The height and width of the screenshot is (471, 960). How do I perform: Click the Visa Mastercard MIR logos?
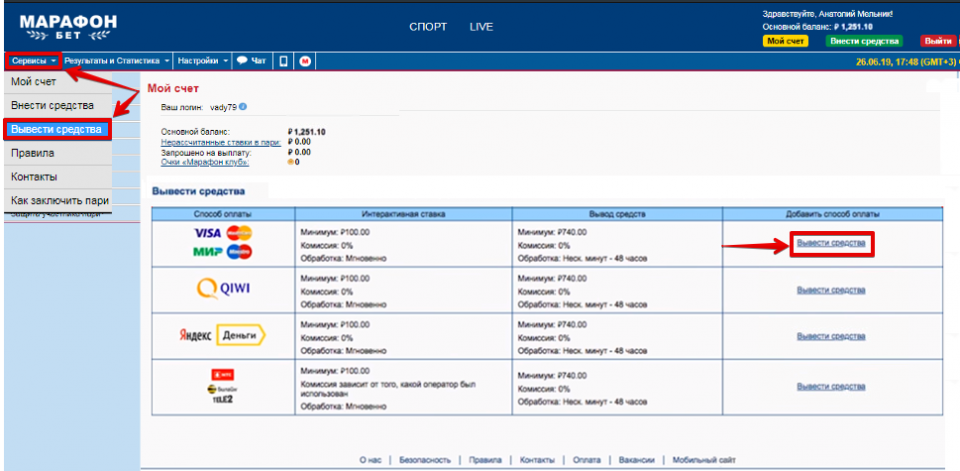click(x=223, y=243)
